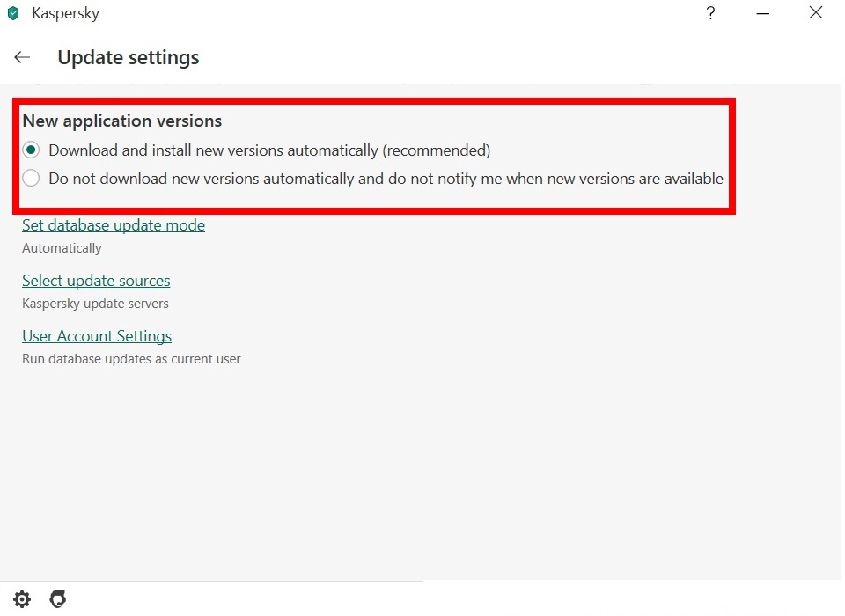Open the Set database update mode link

click(114, 225)
